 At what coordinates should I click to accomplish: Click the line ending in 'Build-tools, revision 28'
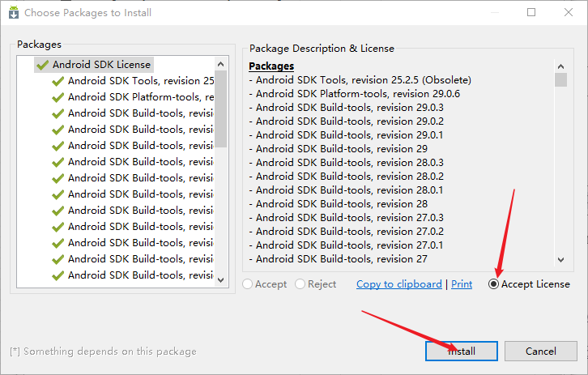coord(339,204)
